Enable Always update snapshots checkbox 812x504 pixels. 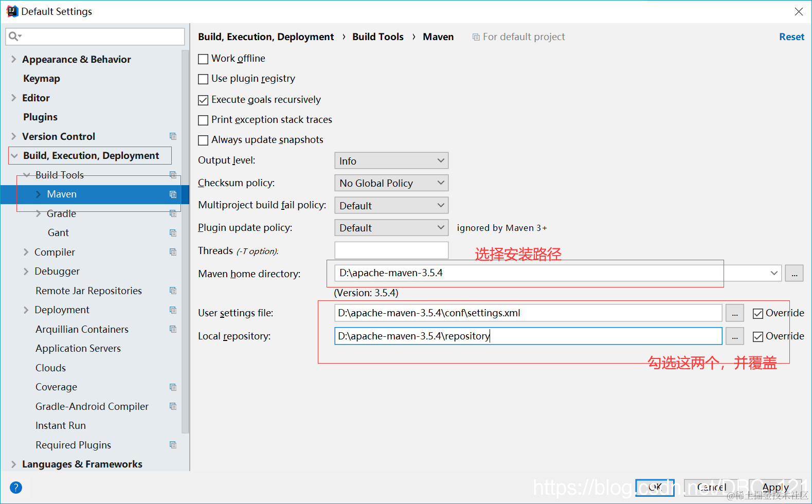click(x=203, y=140)
